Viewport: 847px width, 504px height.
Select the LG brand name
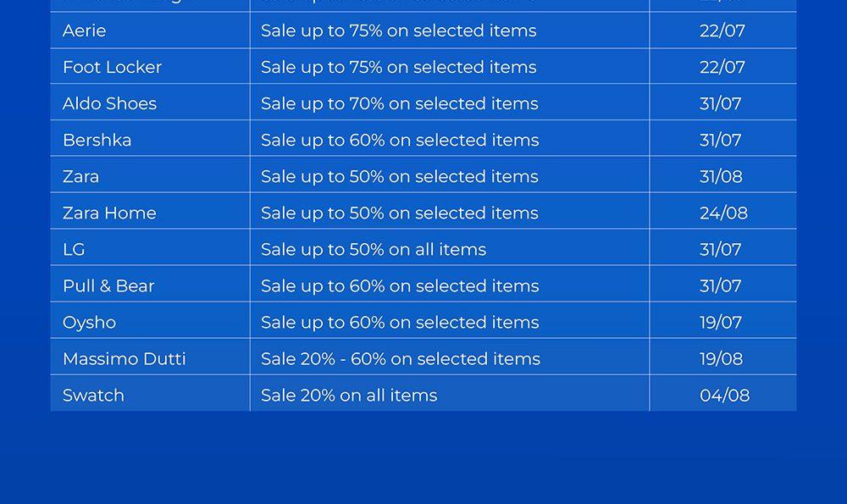[74, 249]
